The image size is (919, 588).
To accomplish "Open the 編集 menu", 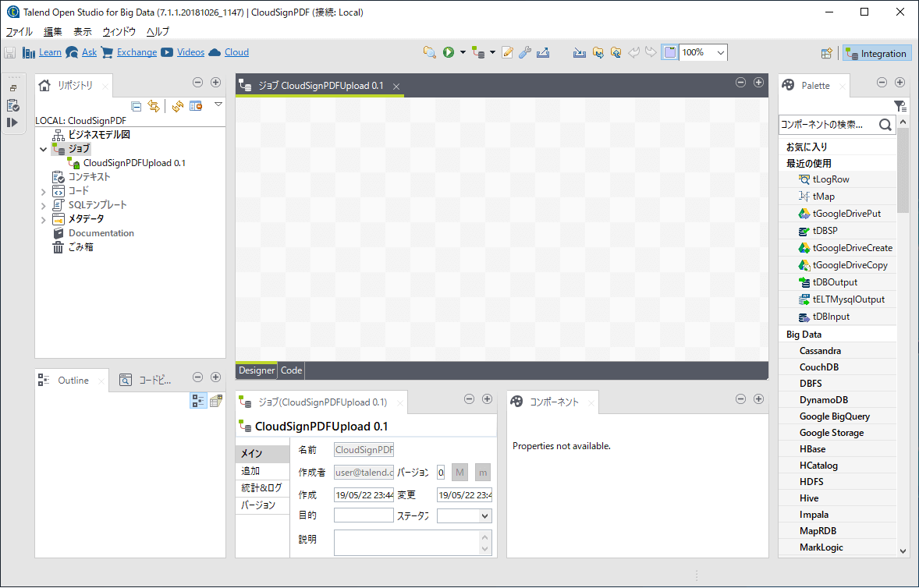I will [53, 32].
